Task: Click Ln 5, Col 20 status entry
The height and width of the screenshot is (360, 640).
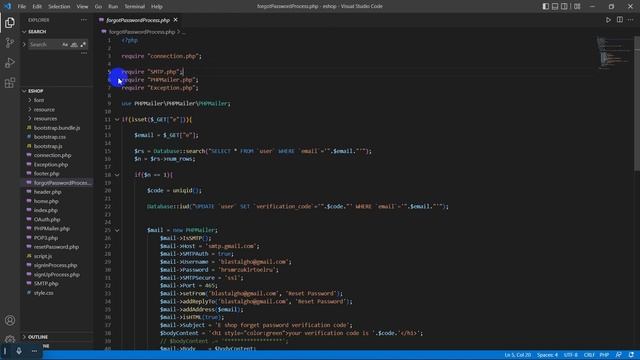Action: coord(518,355)
